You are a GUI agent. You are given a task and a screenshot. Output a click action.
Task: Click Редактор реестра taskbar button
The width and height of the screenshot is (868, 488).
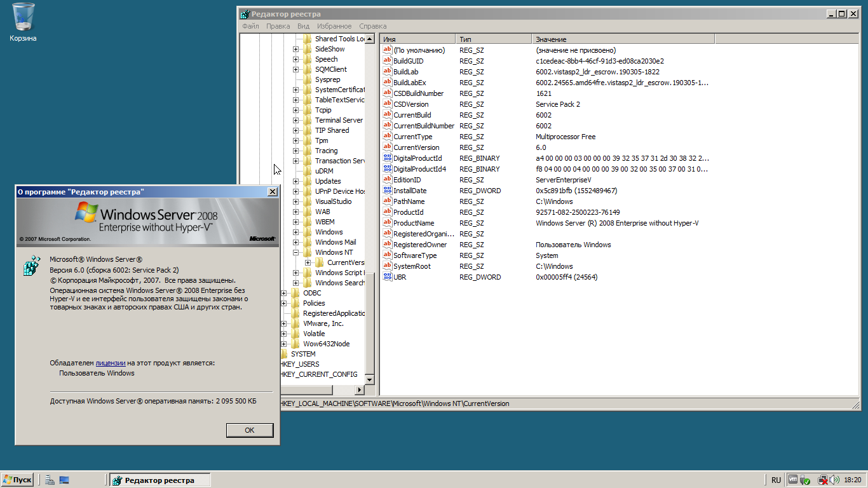[159, 480]
